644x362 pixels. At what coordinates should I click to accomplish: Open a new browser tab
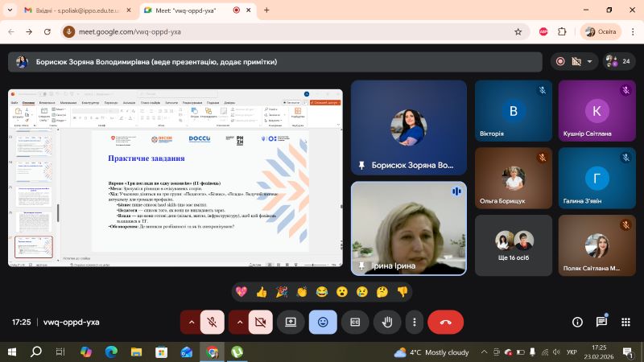point(266,10)
